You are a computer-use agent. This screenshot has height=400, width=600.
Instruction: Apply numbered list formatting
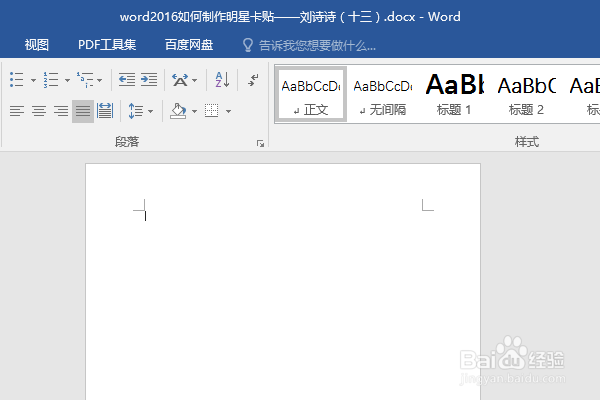(x=51, y=80)
